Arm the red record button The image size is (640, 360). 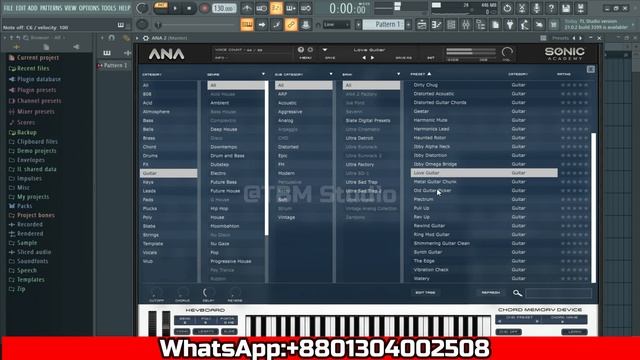[204, 8]
